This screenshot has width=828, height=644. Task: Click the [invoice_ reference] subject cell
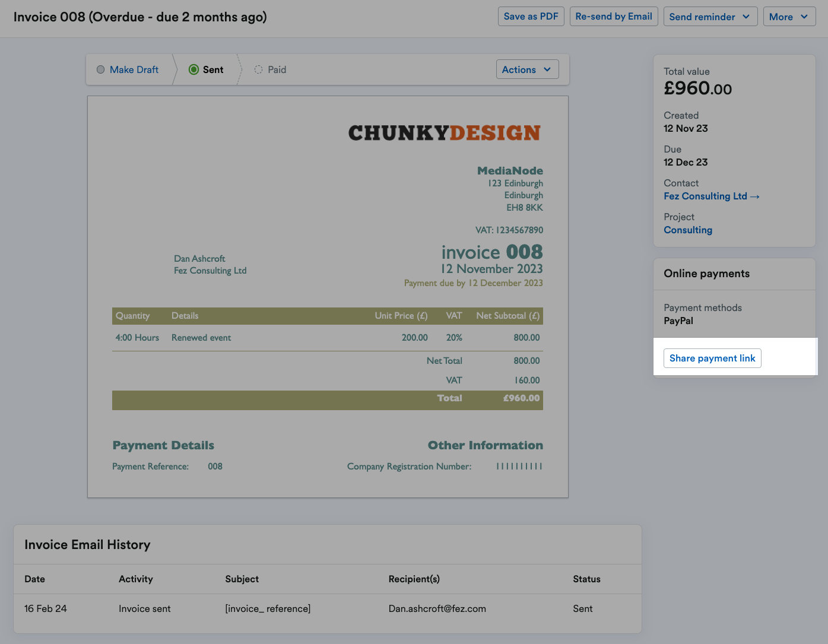pos(268,608)
